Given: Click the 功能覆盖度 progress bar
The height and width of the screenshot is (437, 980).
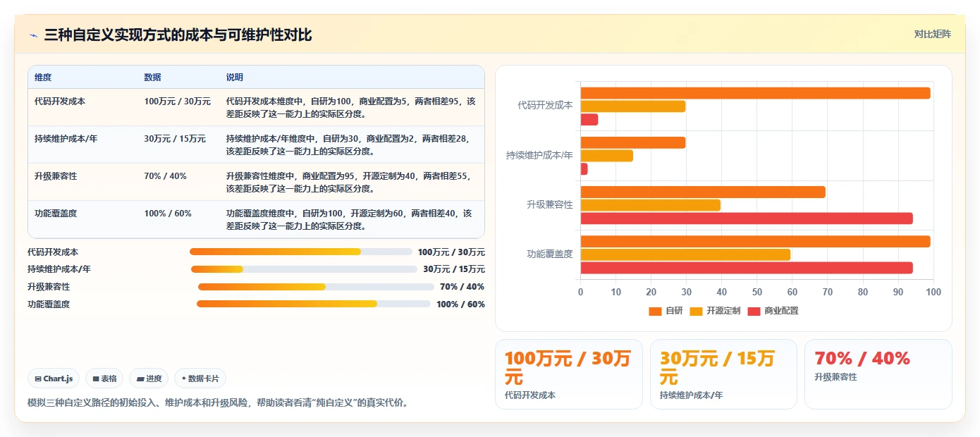Looking at the screenshot, I should (314, 304).
